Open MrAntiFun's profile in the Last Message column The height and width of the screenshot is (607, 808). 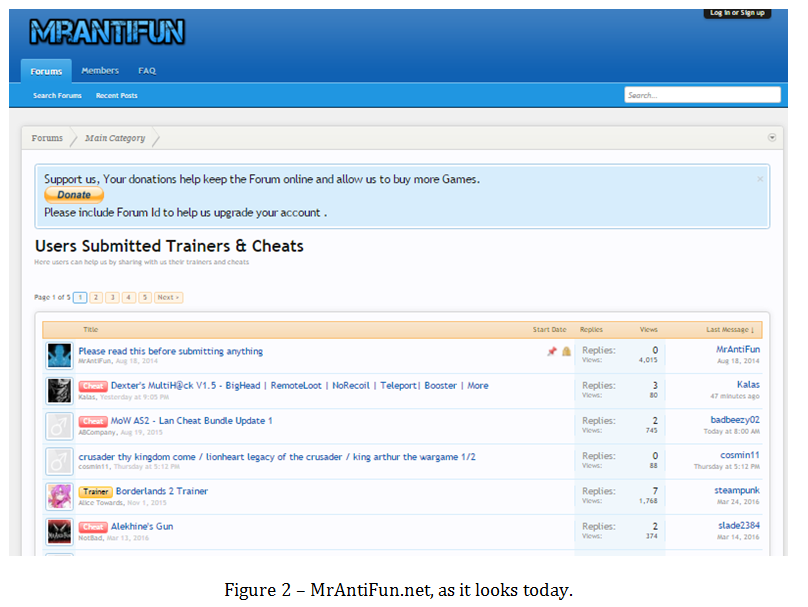point(738,349)
